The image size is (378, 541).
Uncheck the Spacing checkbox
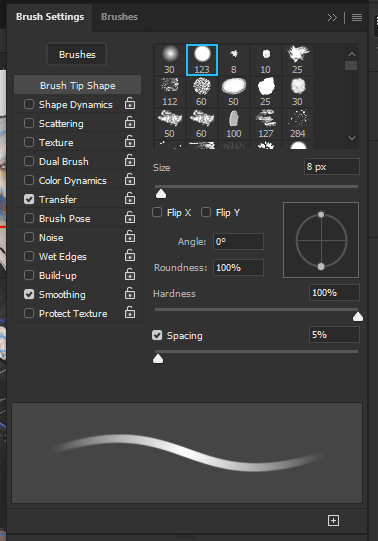pos(157,335)
